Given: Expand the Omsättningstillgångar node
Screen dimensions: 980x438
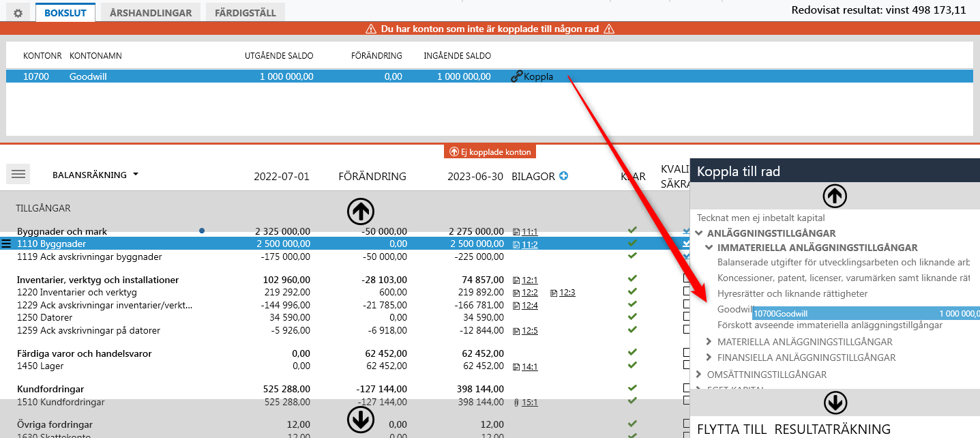Looking at the screenshot, I should point(699,375).
